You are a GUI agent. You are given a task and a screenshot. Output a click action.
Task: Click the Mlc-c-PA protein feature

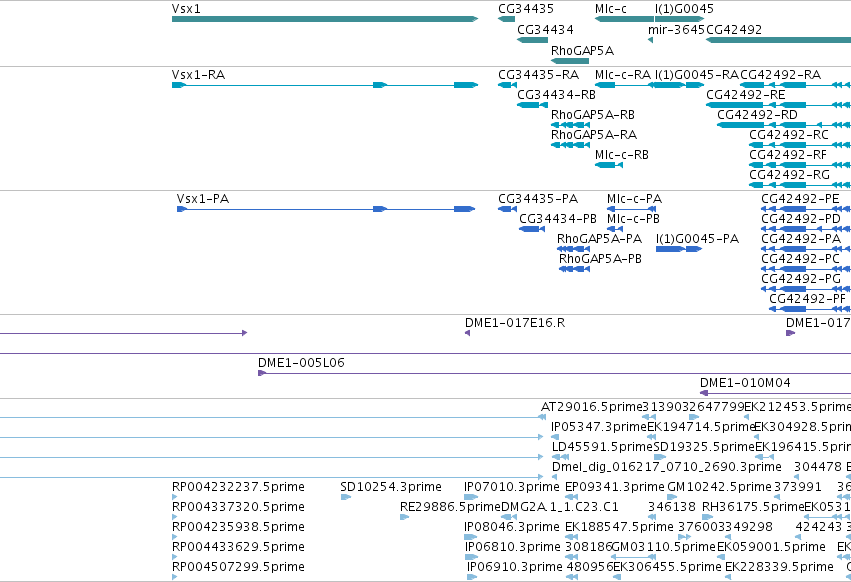point(632,209)
